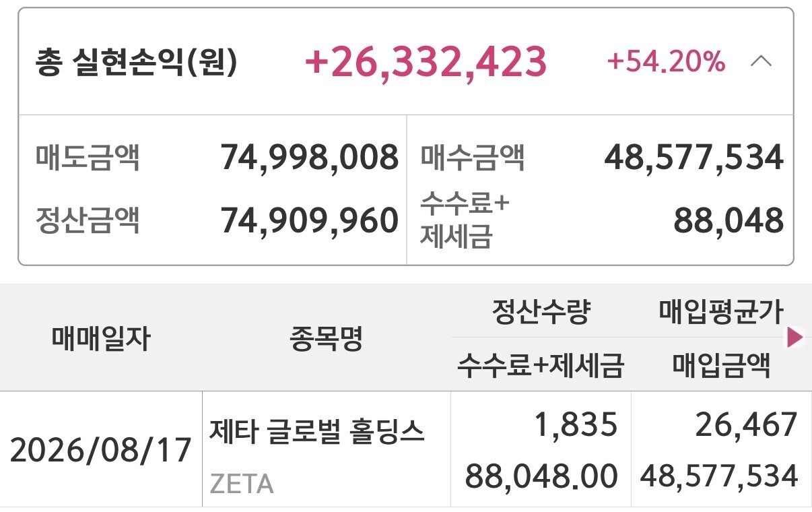Screen dimensions: 812x512
Task: Select the 매입평균가 column header
Action: (721, 311)
